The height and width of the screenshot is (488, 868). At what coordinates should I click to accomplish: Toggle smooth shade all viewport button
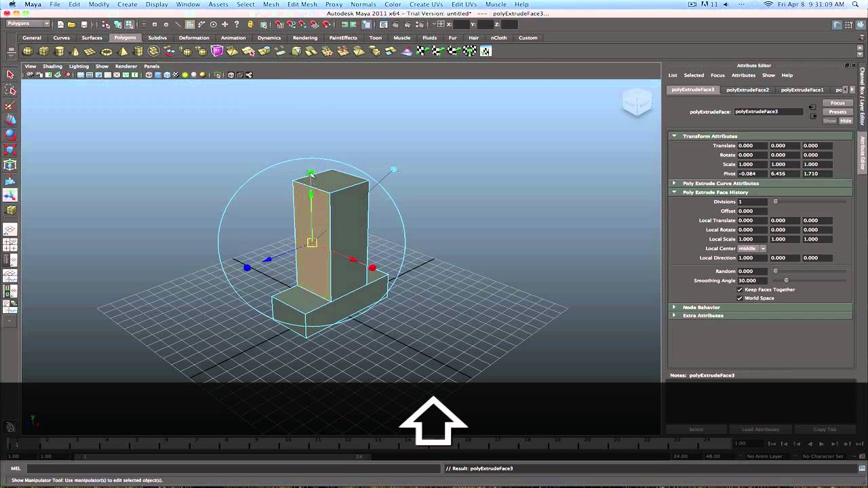(x=157, y=75)
